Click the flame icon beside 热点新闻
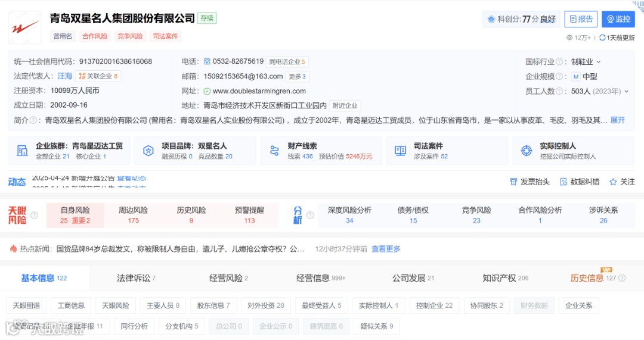Image resolution: width=644 pixels, height=340 pixels. (x=13, y=248)
